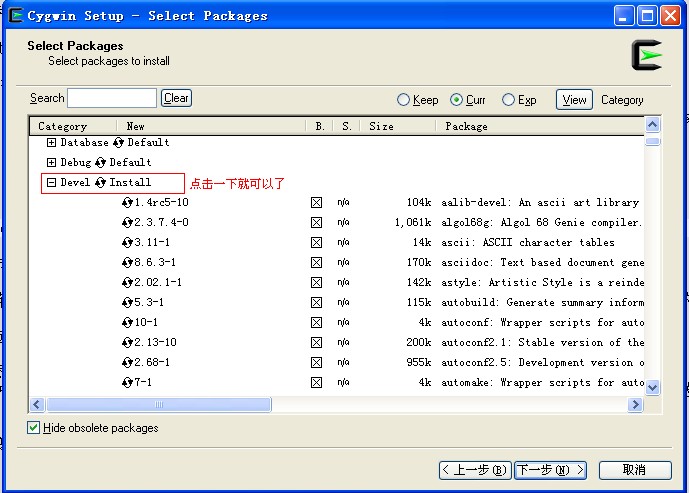Click the Category column header
Screen dimensions: 689x493
[73, 127]
